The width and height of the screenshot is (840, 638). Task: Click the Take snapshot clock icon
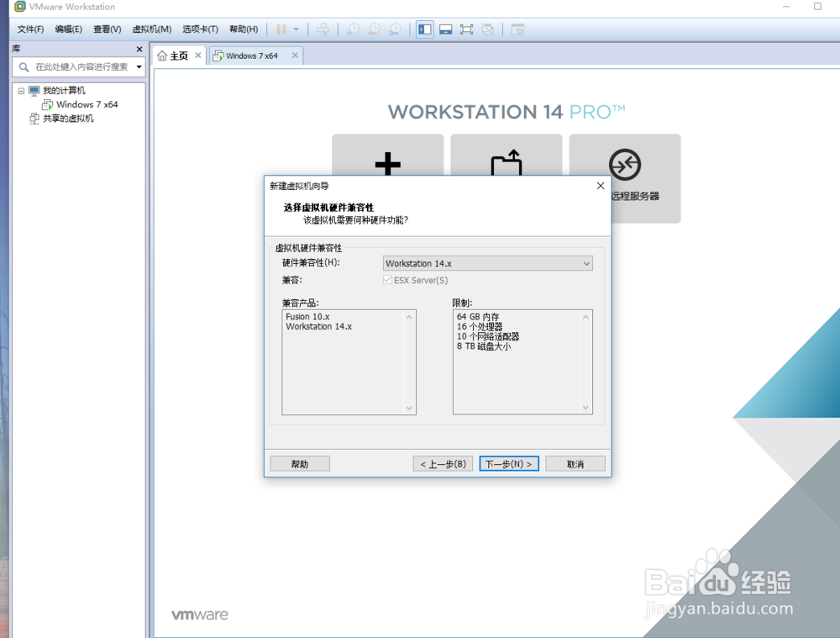pos(353,29)
